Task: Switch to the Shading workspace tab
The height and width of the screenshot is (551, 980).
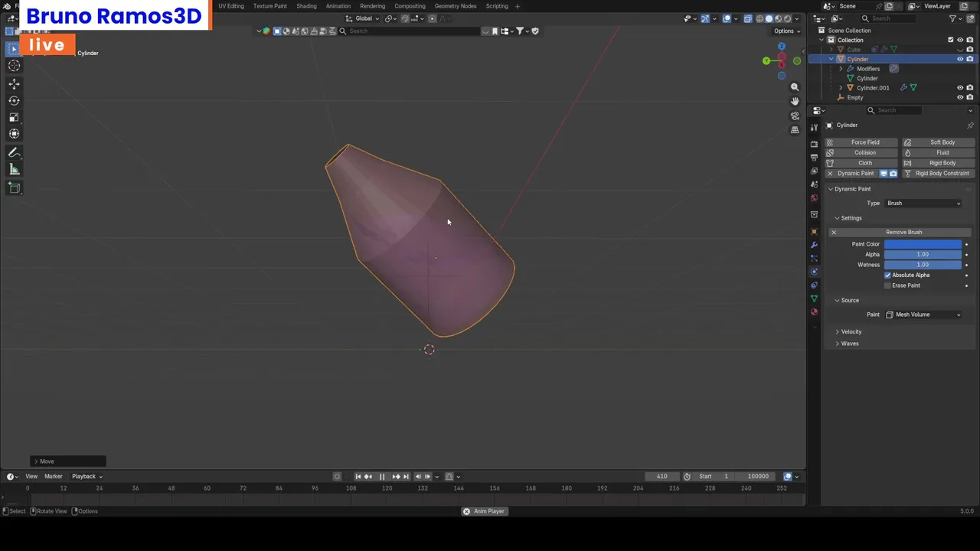Action: pos(306,6)
